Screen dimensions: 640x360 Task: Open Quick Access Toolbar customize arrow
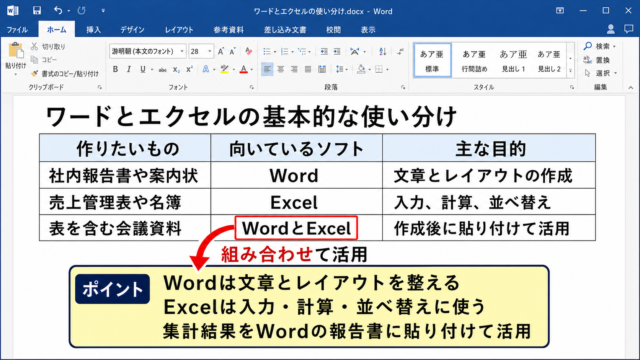coord(103,11)
